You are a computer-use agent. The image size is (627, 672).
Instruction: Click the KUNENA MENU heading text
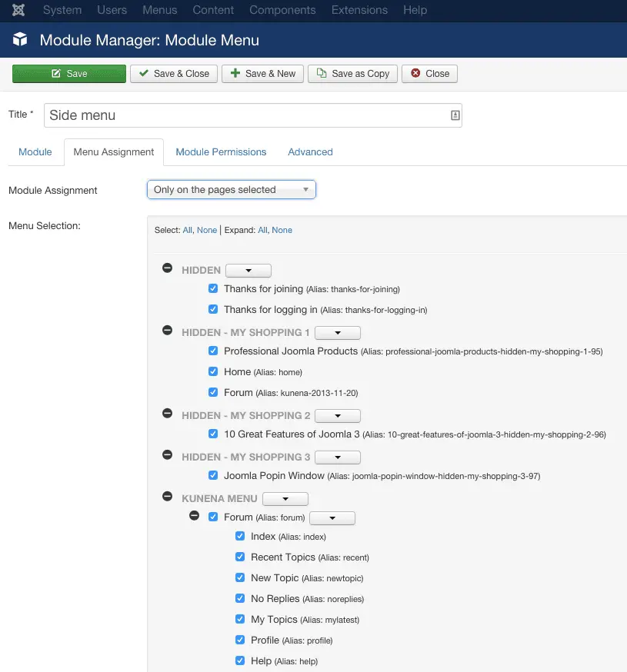pyautogui.click(x=219, y=499)
